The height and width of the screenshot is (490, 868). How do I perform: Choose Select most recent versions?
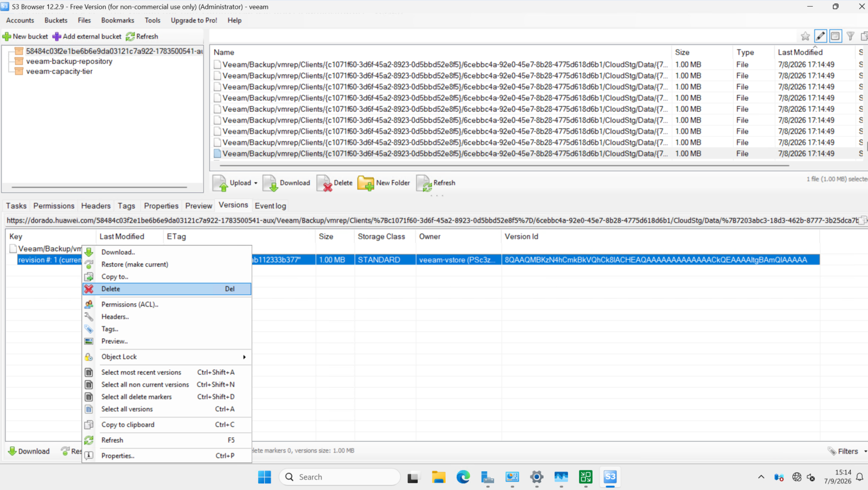click(x=167, y=373)
